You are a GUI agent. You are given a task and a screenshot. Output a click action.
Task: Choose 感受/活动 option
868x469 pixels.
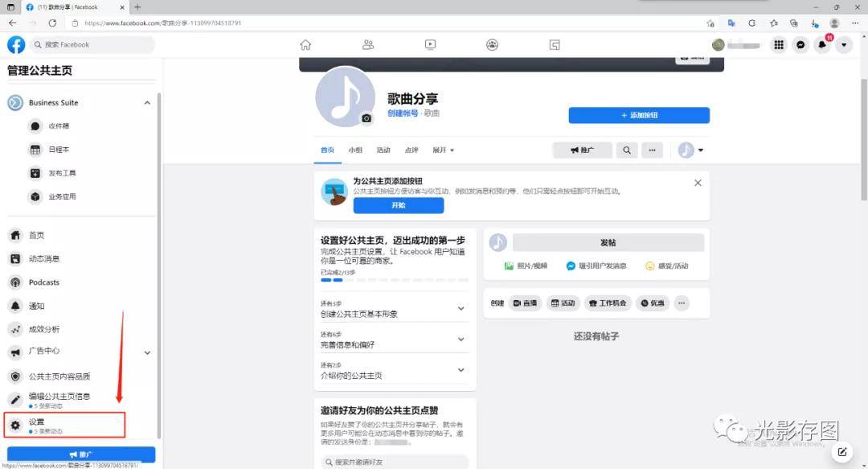(667, 266)
